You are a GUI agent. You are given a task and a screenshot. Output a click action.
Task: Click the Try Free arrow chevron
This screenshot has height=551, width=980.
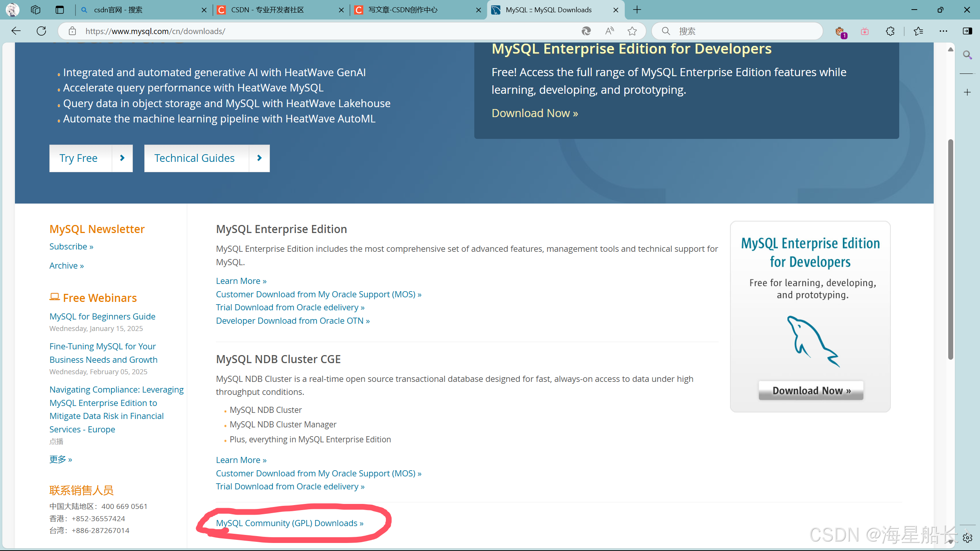click(122, 158)
